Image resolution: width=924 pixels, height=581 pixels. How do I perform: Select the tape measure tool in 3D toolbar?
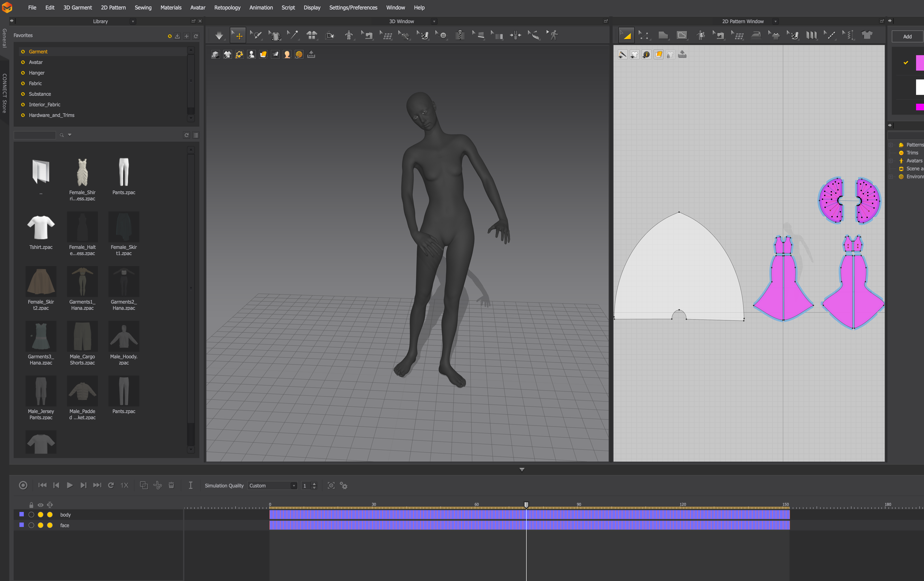click(534, 36)
